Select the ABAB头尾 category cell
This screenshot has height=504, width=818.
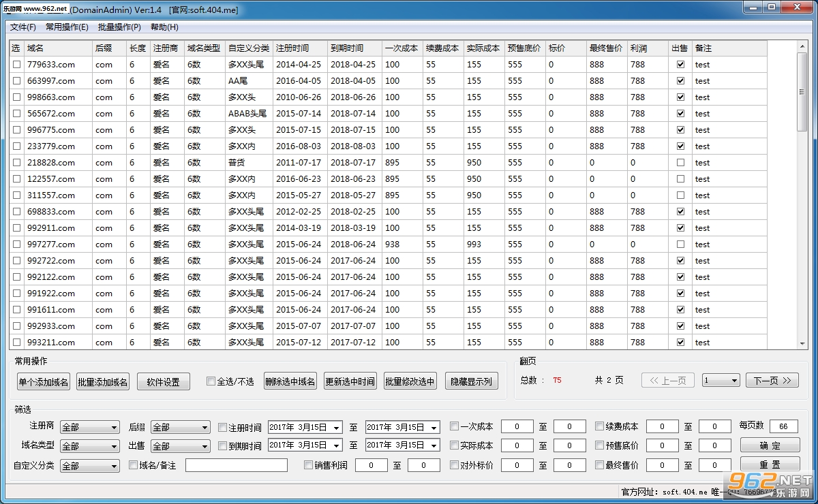coord(249,114)
